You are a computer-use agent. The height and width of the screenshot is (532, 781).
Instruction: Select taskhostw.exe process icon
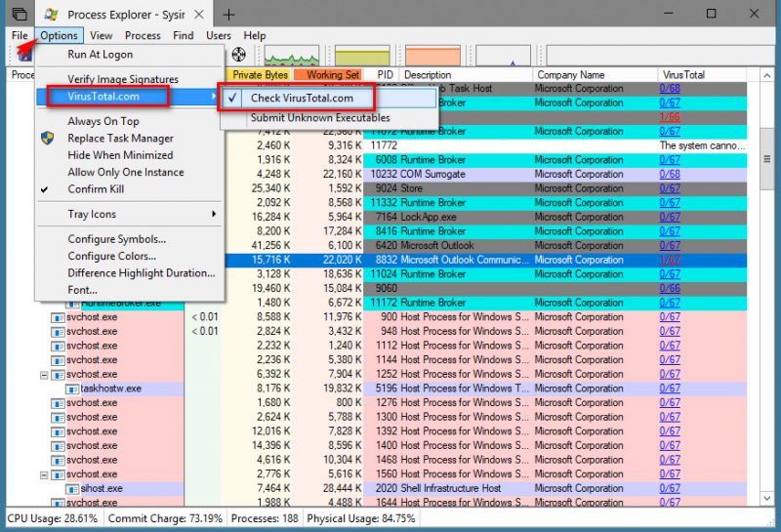[72, 389]
